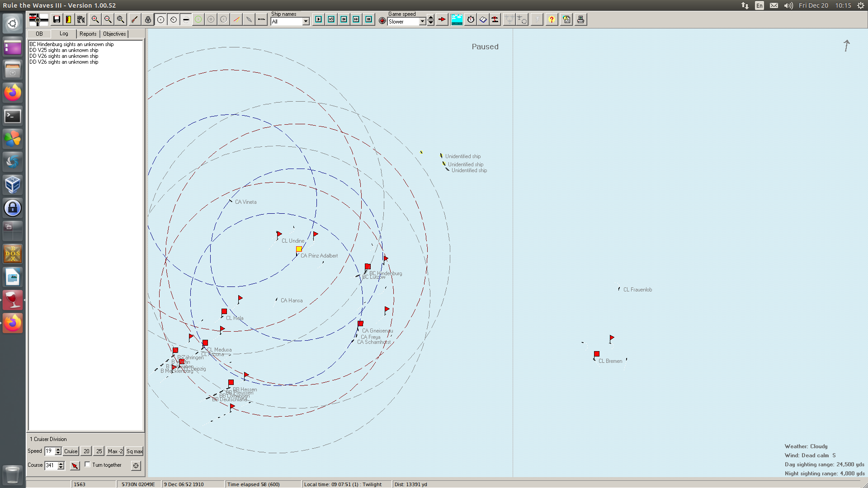Click the Course input field
Screen dimensions: 868x488
tap(51, 465)
